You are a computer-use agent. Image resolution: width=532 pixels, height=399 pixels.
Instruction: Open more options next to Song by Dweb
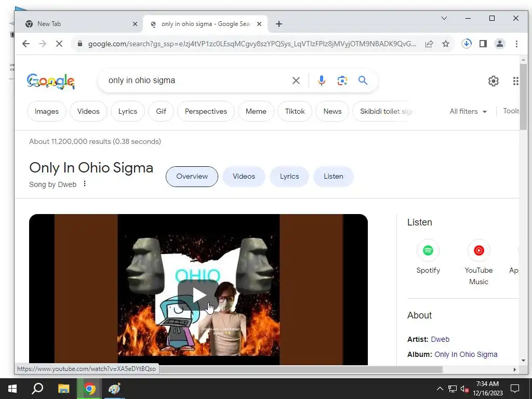85,183
